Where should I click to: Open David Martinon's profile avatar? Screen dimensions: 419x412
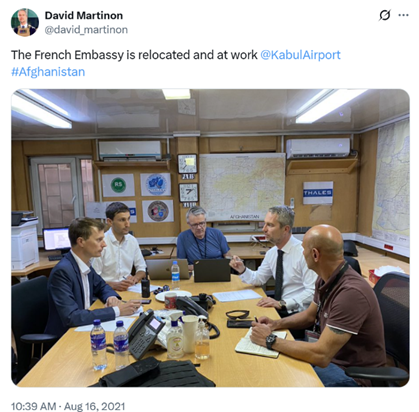tap(25, 22)
